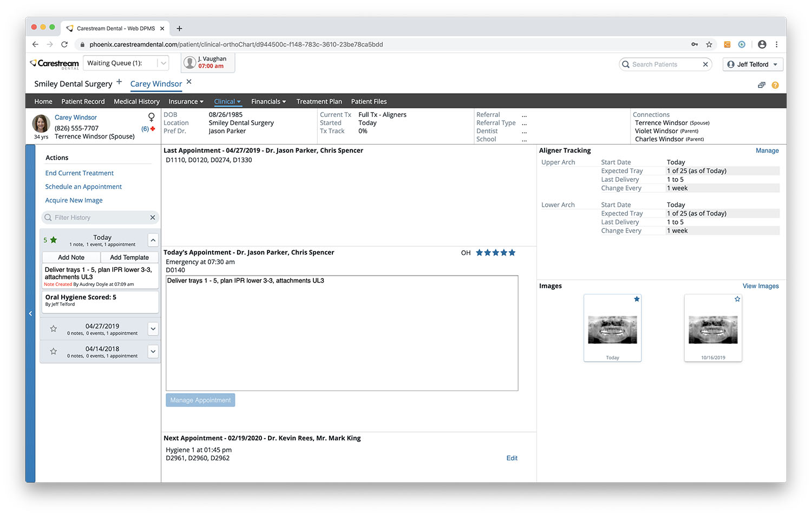Screen dimensions: 812x516
Task: Expand the 04/27/2019 history entry
Action: pos(153,329)
